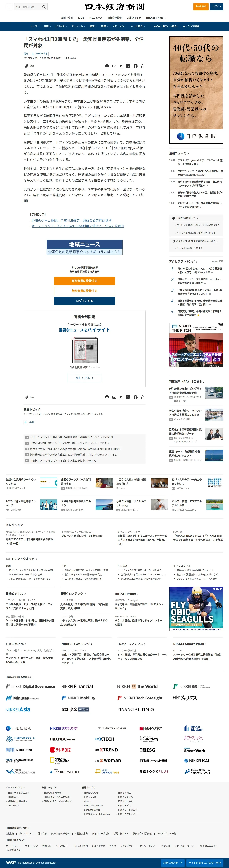This screenshot has height=868, width=229.
Task: Click the 日経ヴェリタス logo
Action: [x=185, y=698]
